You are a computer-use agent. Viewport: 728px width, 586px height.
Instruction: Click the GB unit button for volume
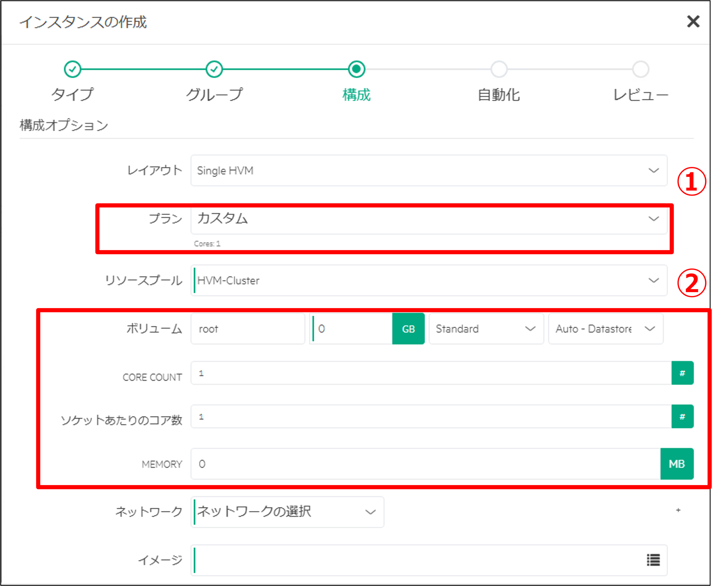coord(408,329)
